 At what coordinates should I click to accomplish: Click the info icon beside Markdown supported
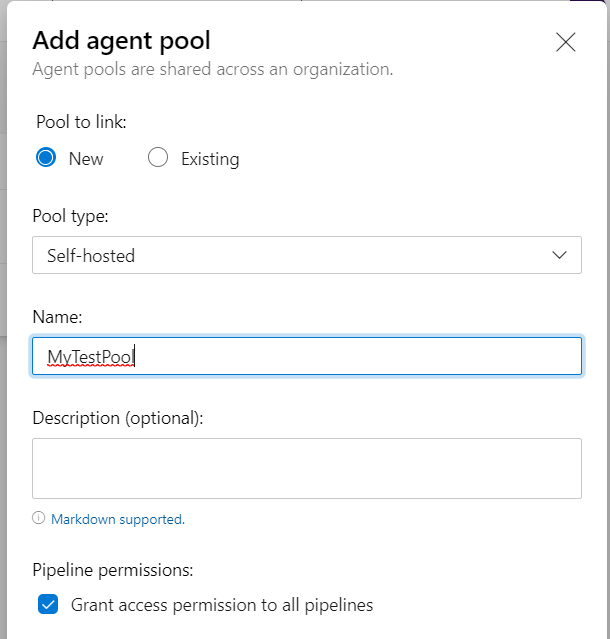[39, 518]
